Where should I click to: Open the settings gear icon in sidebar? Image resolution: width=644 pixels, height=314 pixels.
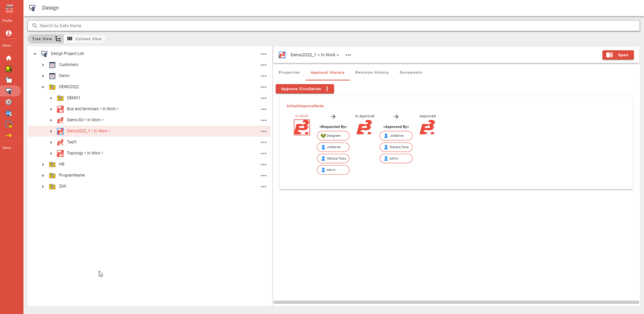pos(10,101)
